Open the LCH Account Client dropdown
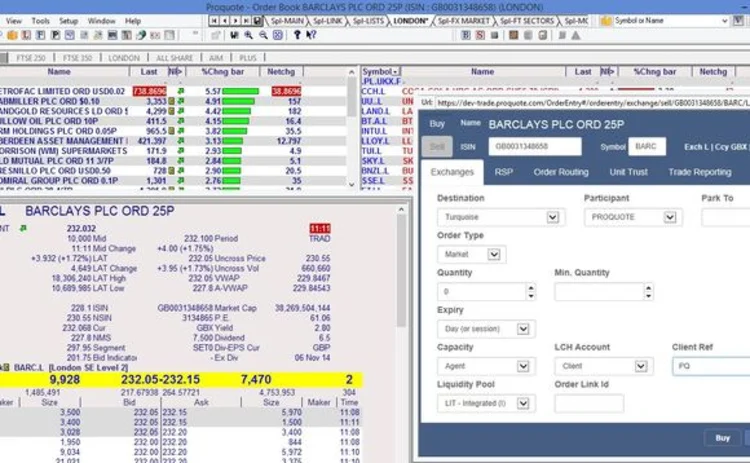Image resolution: width=750 pixels, height=463 pixels. point(641,366)
